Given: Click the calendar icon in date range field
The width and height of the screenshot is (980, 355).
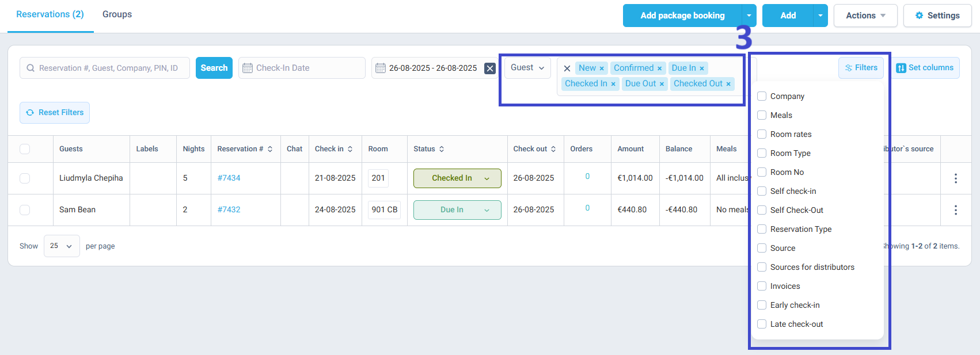Looking at the screenshot, I should click(x=381, y=68).
